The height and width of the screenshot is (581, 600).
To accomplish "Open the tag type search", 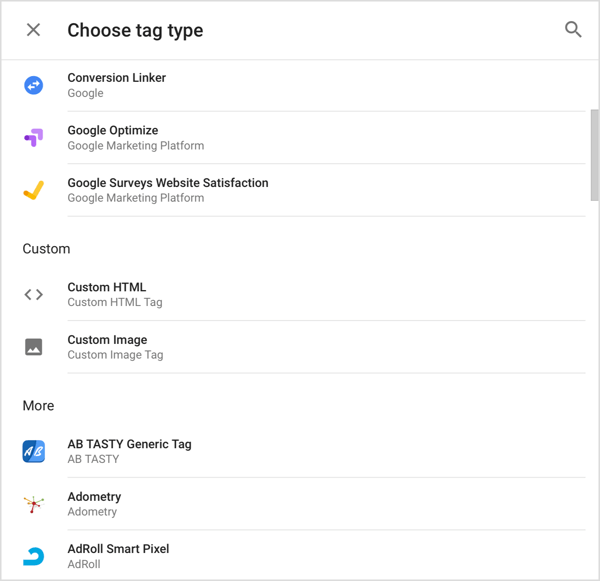I will point(573,30).
